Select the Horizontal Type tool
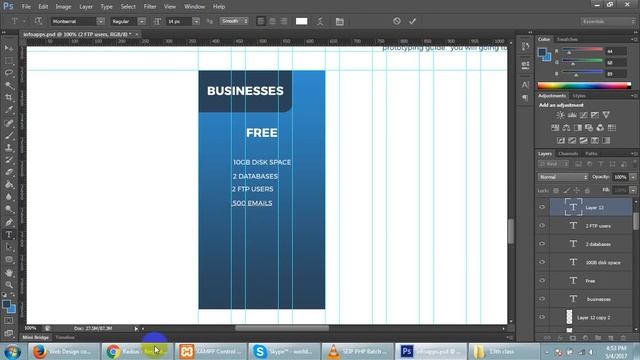Screen dimensions: 640x360 point(9,235)
